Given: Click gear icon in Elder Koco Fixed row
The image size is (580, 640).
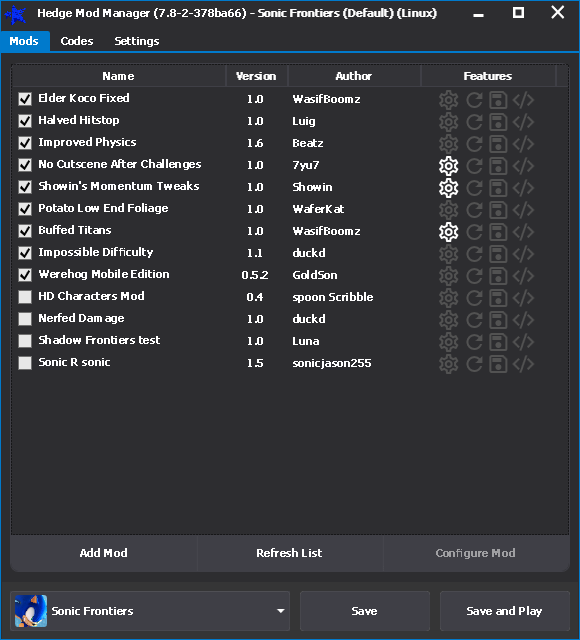Looking at the screenshot, I should pos(449,100).
